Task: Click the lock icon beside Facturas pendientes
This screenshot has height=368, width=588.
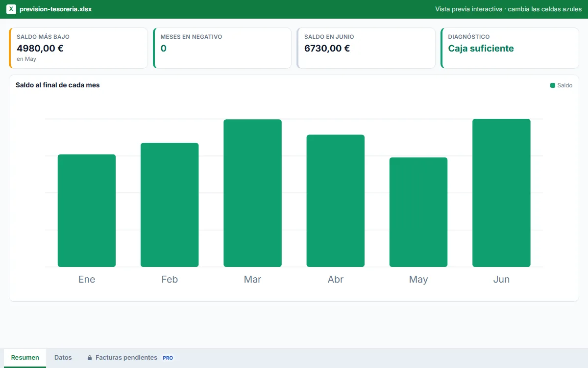Action: (x=90, y=358)
